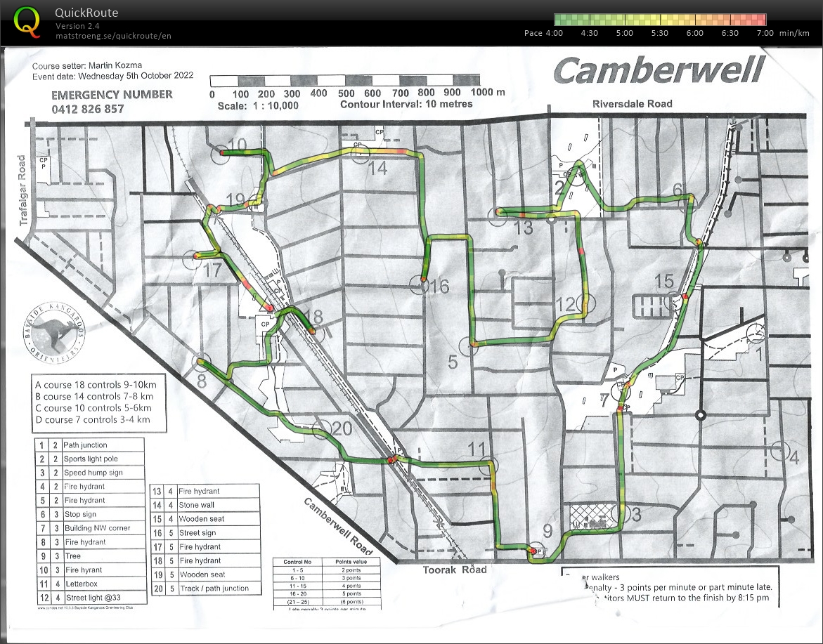The width and height of the screenshot is (823, 644).
Task: Select control circle 14 on the map
Action: (x=361, y=155)
